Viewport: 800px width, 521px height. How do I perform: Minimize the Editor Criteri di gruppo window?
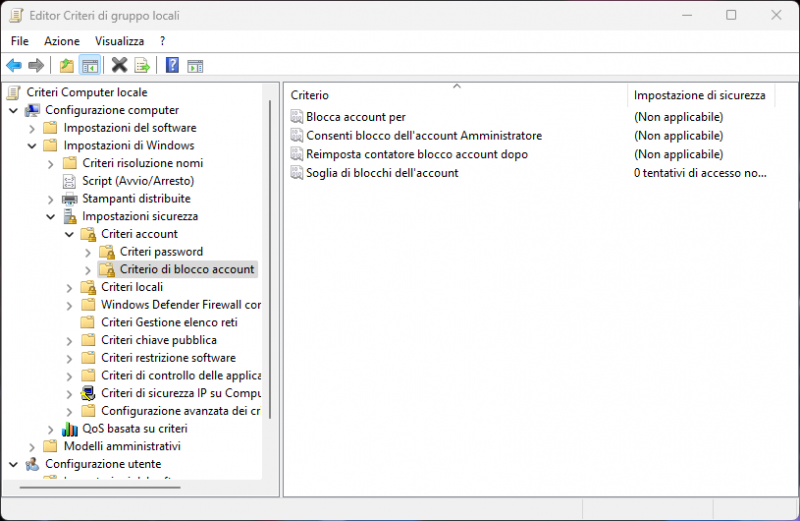tap(687, 15)
